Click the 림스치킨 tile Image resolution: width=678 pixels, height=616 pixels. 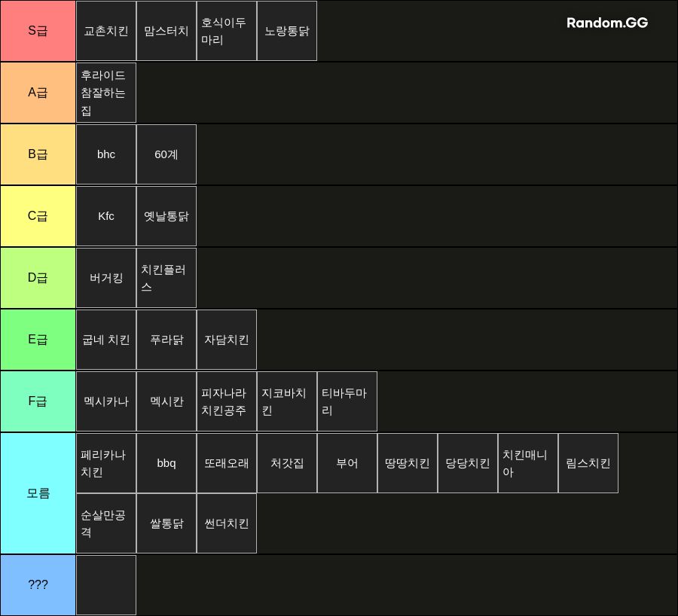pyautogui.click(x=588, y=463)
